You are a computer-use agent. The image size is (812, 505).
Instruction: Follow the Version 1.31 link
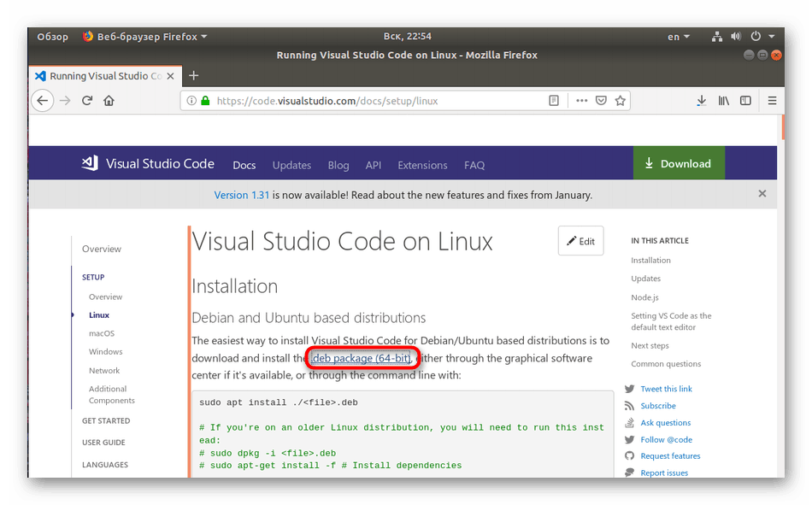click(242, 195)
